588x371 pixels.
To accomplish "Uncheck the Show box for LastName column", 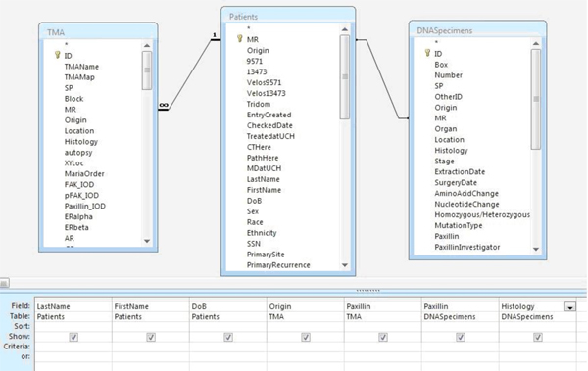I will coord(73,337).
